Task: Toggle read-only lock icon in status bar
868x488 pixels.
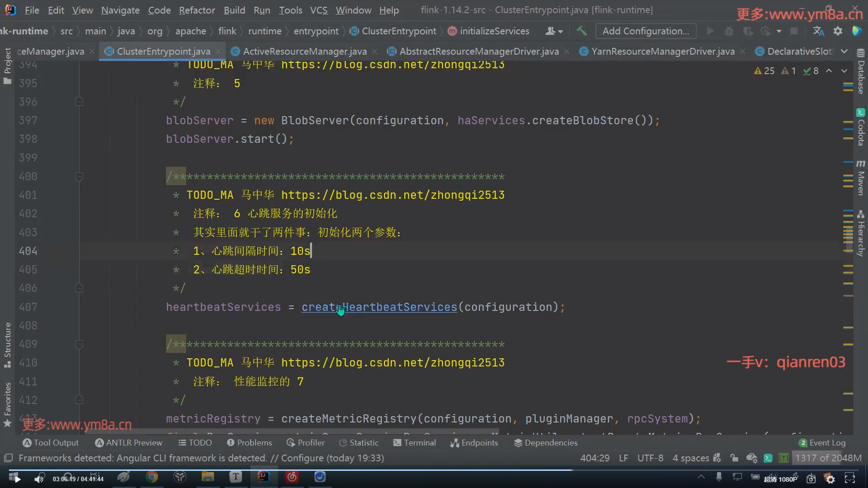Action: coord(734,458)
